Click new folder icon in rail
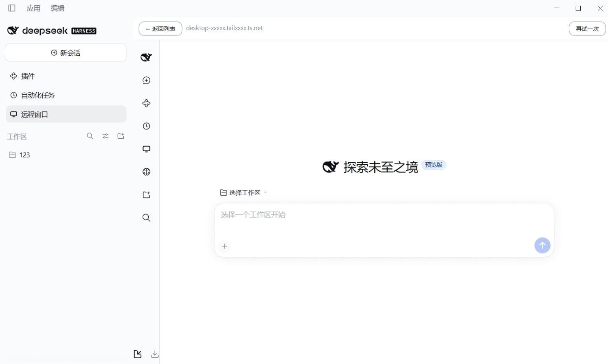Viewport: 608px width, 364px height. (x=147, y=195)
